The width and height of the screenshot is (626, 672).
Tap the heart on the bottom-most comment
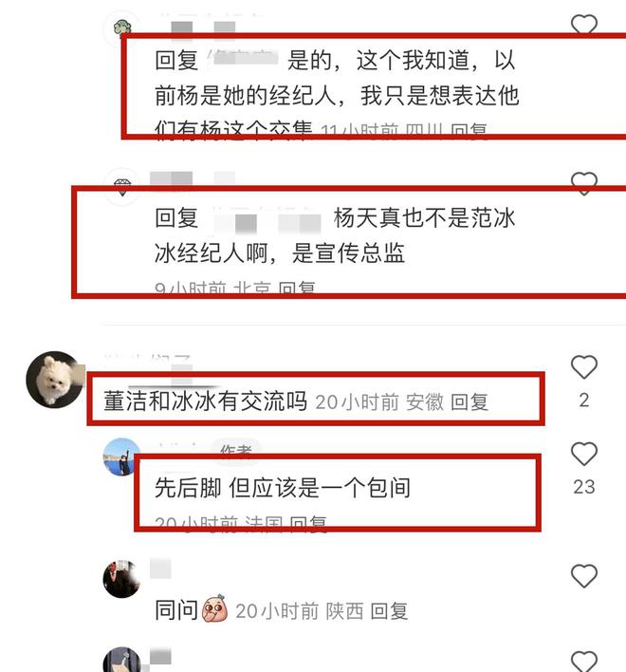point(584,661)
